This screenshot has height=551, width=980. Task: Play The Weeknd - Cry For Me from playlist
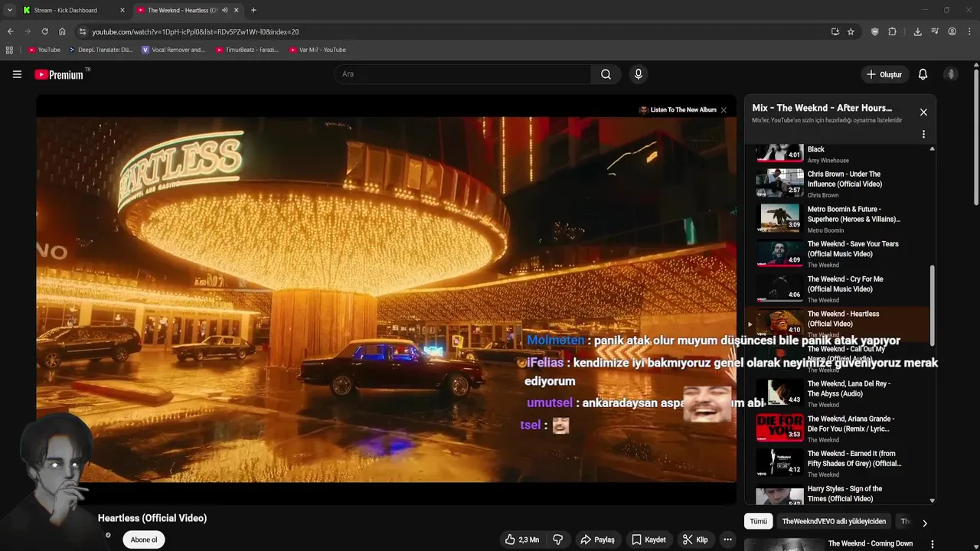point(838,289)
